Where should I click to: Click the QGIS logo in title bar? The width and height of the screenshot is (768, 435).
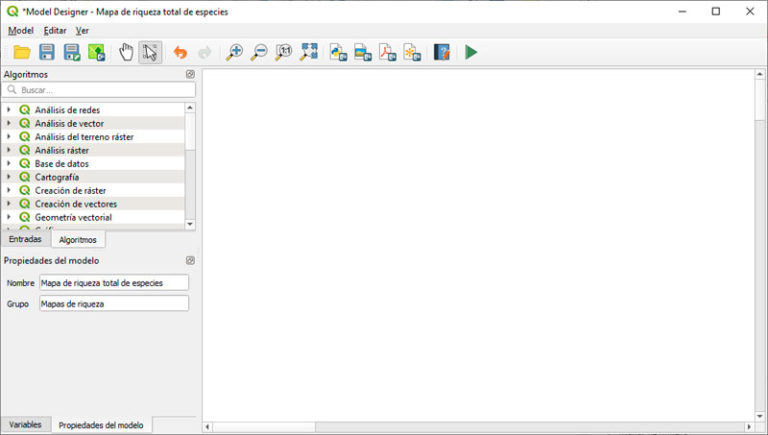[12, 11]
